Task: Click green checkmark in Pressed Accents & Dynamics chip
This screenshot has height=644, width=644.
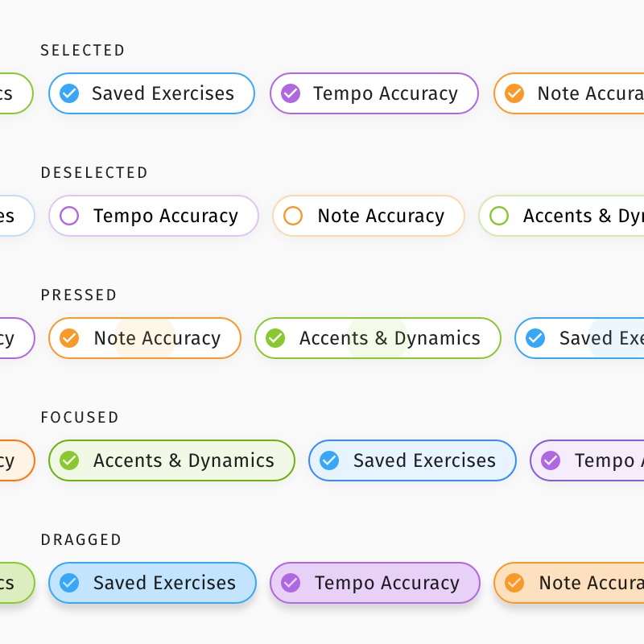Action: click(275, 338)
